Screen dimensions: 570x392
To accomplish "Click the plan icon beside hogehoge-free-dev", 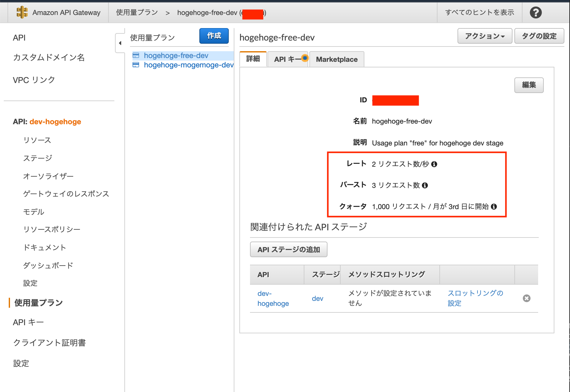I will click(136, 55).
